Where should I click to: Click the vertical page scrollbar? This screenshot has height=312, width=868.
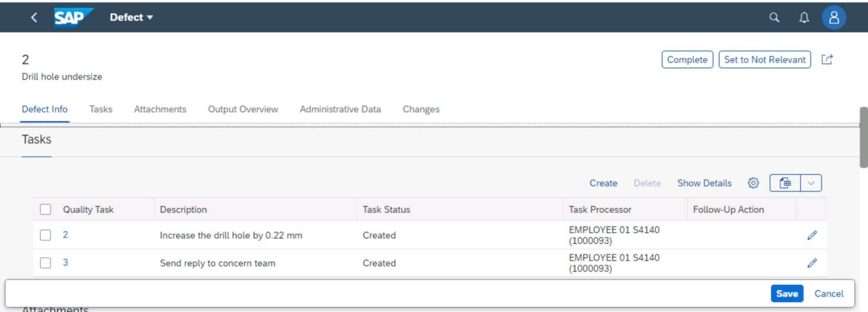click(863, 137)
